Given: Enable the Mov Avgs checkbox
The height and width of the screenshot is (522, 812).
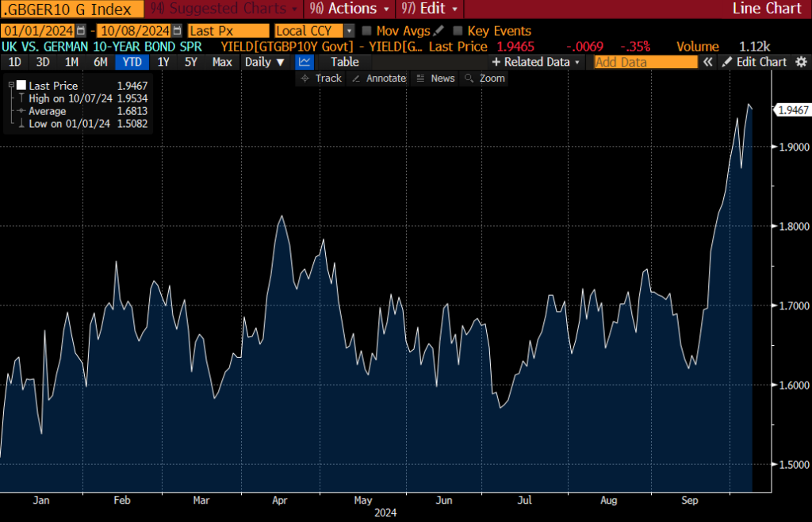Looking at the screenshot, I should click(x=366, y=31).
